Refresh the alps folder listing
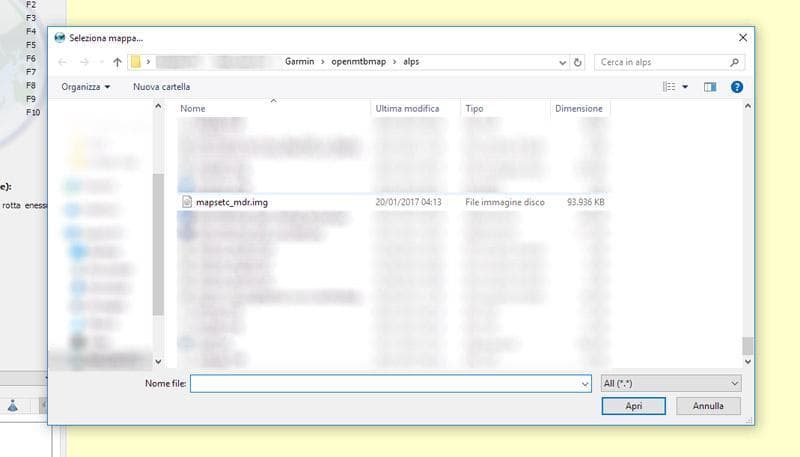Screen dimensions: 800x457 pos(578,62)
